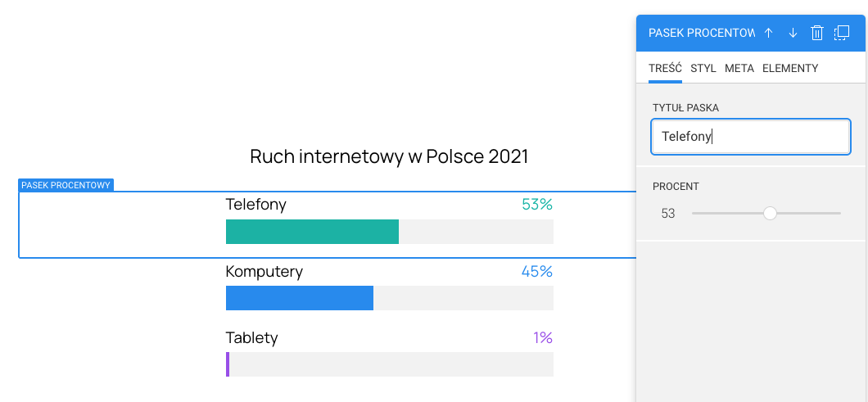Screen dimensions: 868x402
Task: Select the purple Tablety progress bar
Action: (228, 364)
